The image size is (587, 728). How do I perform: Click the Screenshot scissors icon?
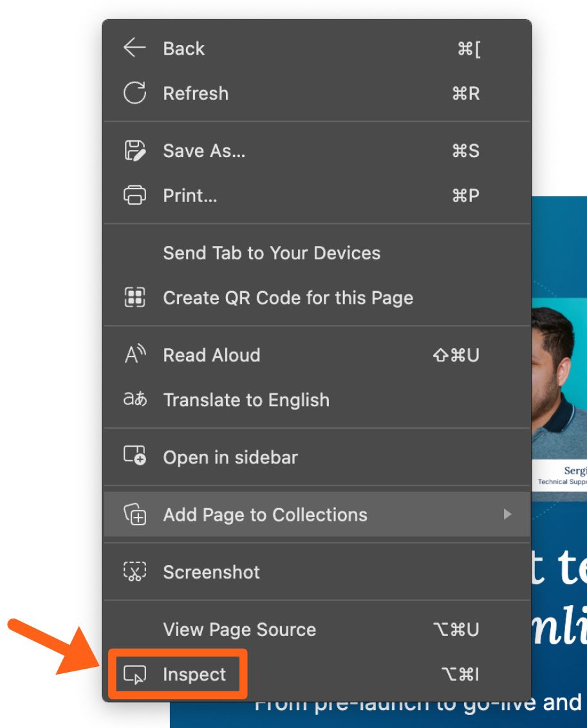[x=135, y=572]
